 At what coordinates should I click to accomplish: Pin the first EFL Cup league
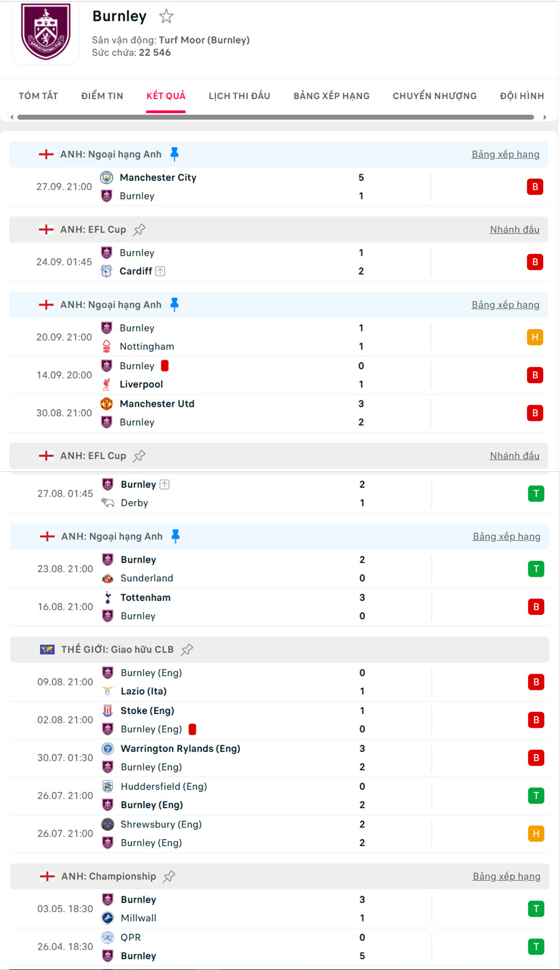[x=139, y=229]
